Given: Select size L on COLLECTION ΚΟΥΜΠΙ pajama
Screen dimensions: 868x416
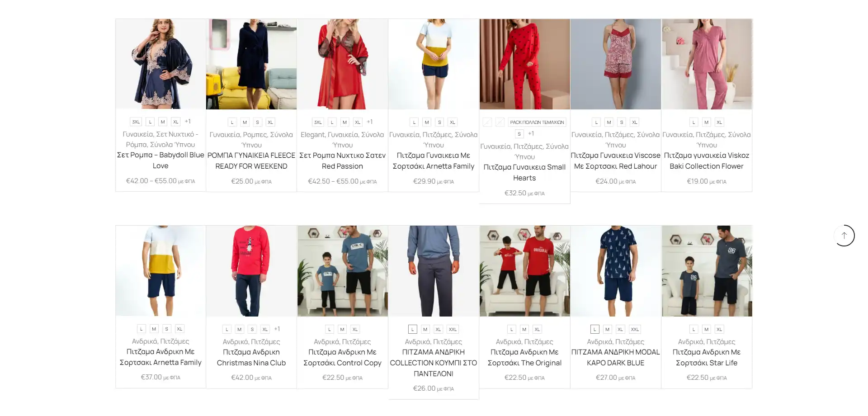Looking at the screenshot, I should (412, 330).
